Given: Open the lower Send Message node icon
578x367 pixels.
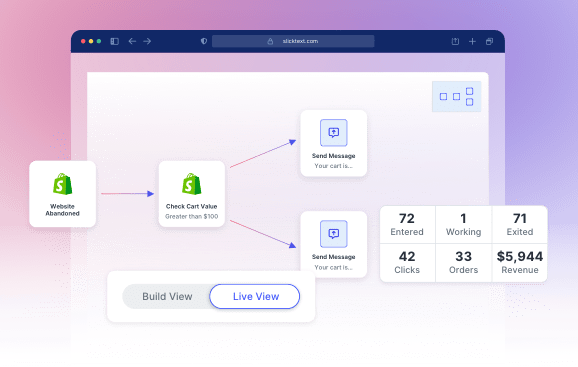Looking at the screenshot, I should [x=334, y=234].
